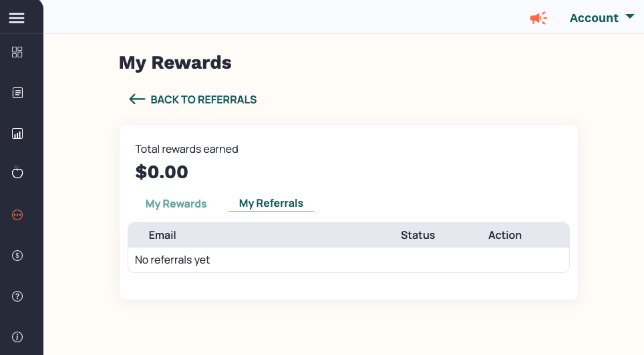Open the question mark help icon

point(17,296)
